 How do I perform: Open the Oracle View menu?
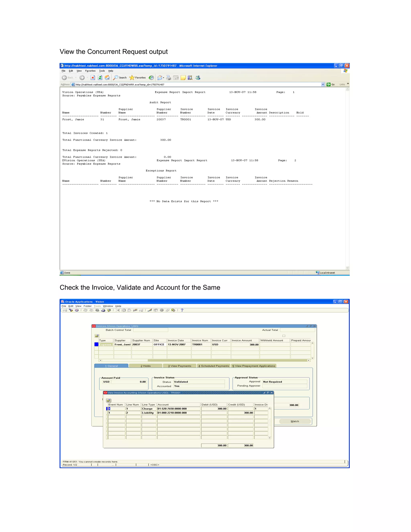click(x=78, y=306)
